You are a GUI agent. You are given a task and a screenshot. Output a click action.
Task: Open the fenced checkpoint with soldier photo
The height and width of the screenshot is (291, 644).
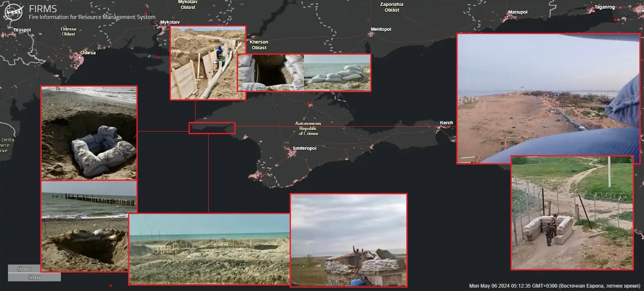coord(572,212)
